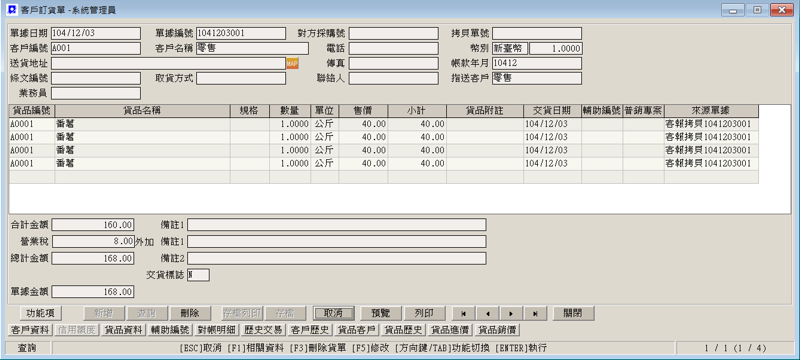Click the 對方採購號 field
Screen dimensions: 800x360
point(393,33)
